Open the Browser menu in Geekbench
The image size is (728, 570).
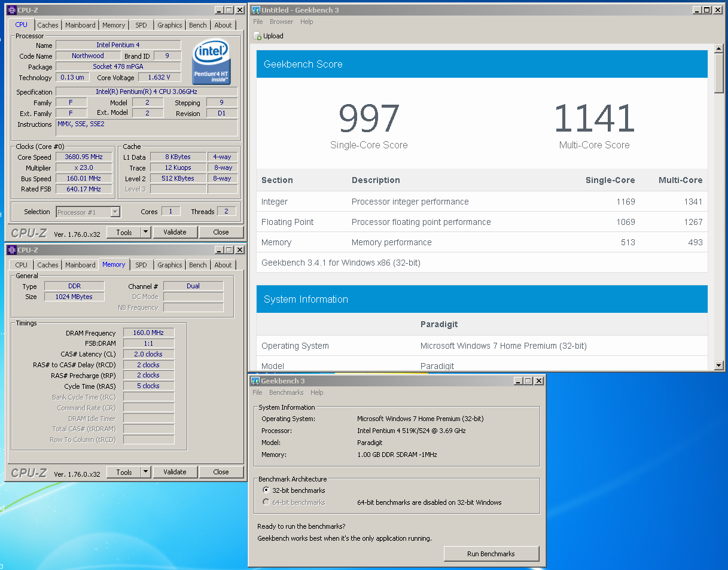pos(281,22)
